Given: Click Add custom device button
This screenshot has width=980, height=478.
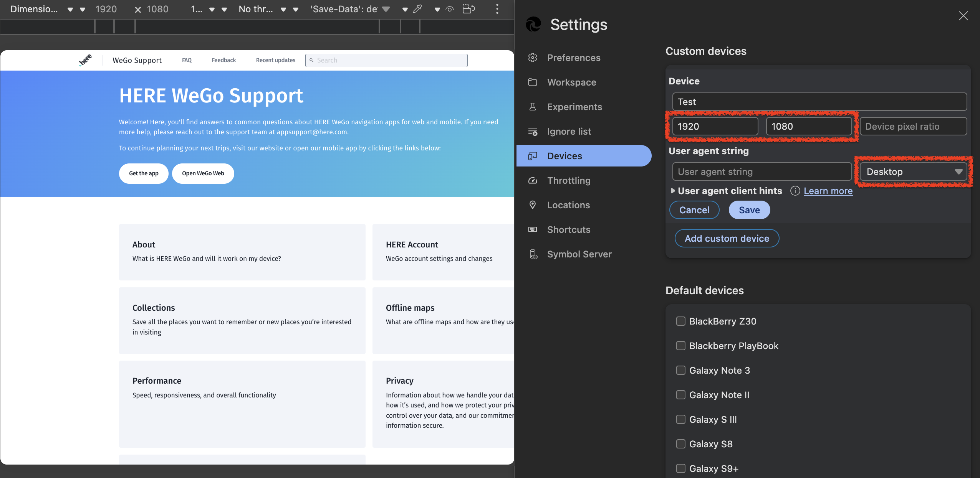Looking at the screenshot, I should click(x=727, y=238).
